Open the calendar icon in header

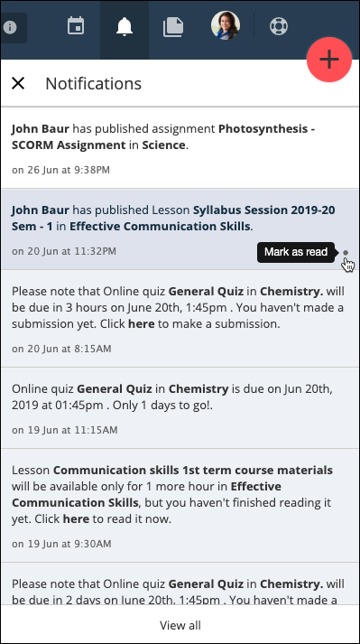point(76,27)
